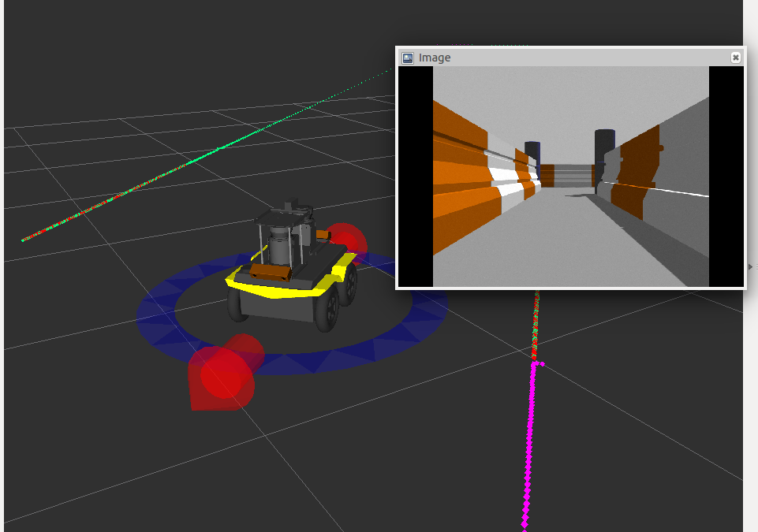Select the front red arrow marker
Image resolution: width=758 pixels, height=532 pixels.
coord(222,373)
